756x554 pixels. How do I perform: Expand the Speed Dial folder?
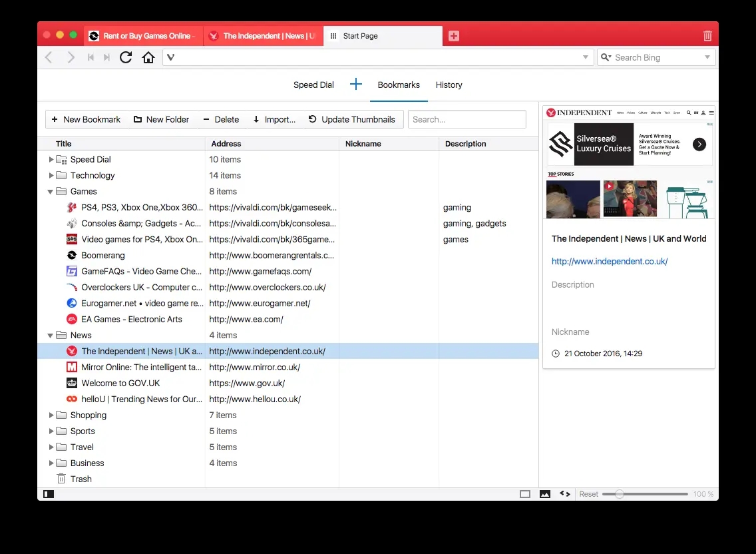[x=51, y=159]
